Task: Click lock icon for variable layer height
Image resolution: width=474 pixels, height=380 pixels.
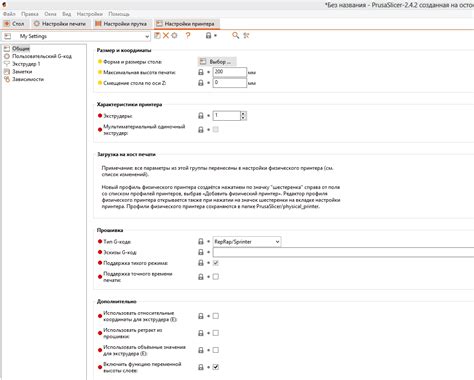Action: (x=201, y=367)
